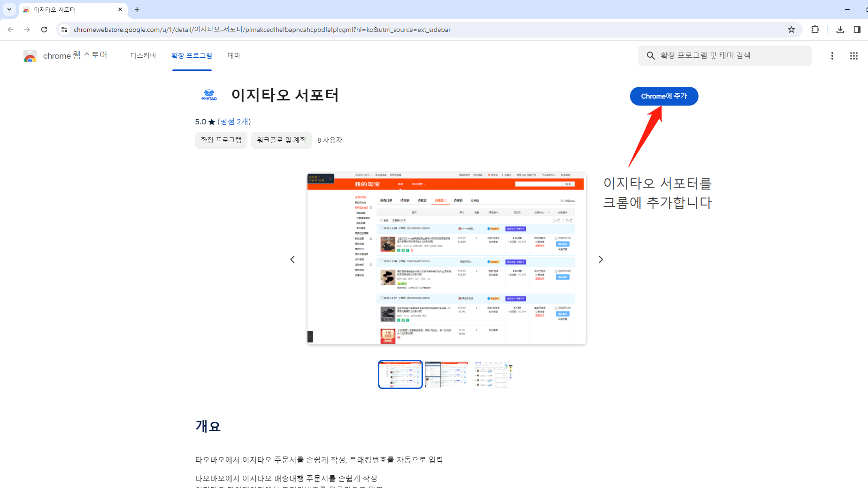
Task: Click the 8 사용자 user count text
Action: coord(330,140)
